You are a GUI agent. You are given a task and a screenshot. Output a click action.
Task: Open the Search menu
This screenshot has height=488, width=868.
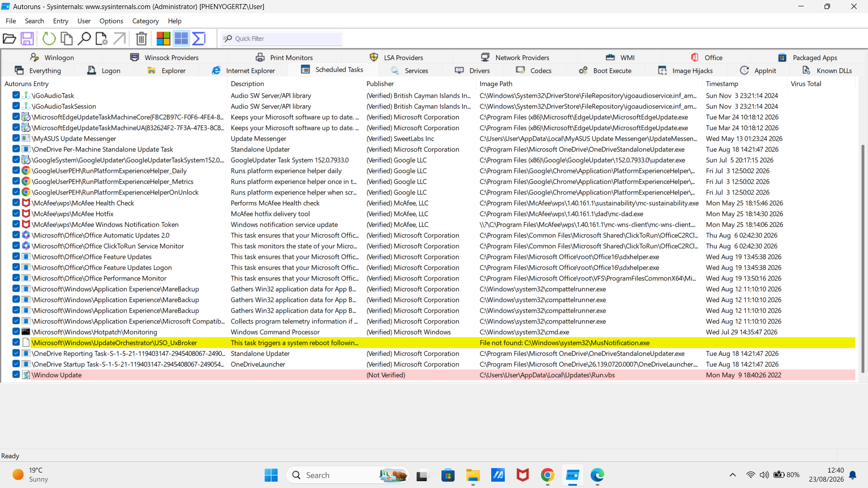(34, 21)
